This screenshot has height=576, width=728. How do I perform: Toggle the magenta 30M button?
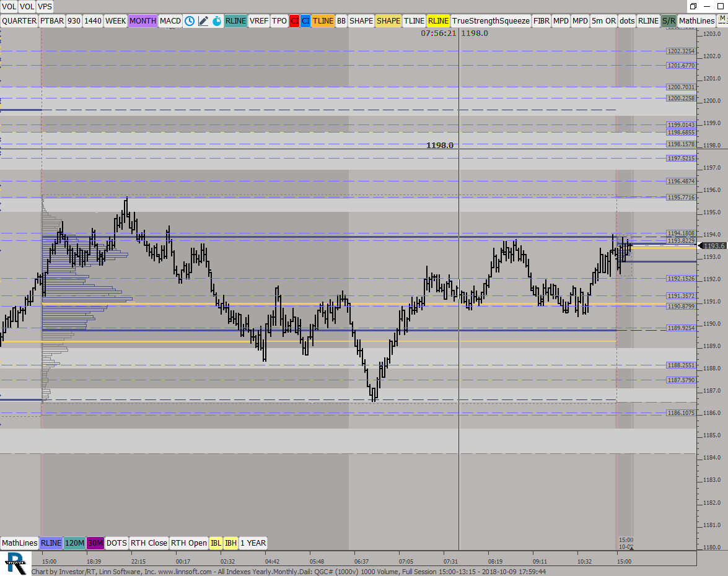click(x=95, y=543)
